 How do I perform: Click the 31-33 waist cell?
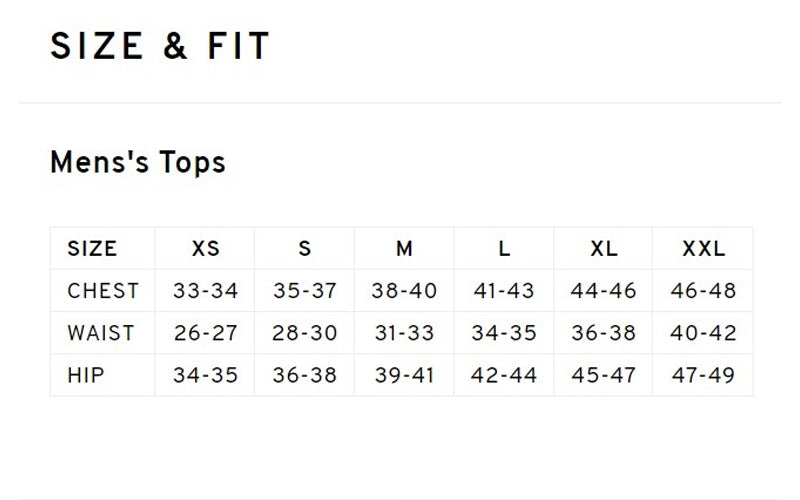coord(404,333)
